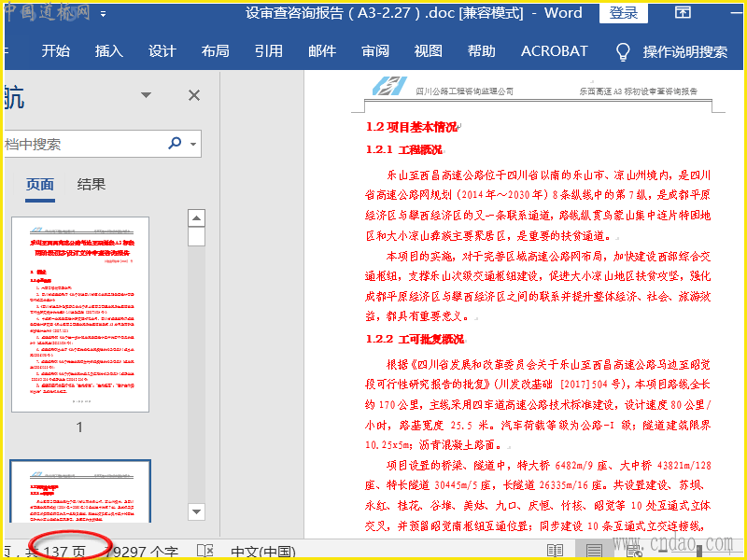Click thumbnail list scroll-down arrow
Viewport: 747px width, 560px height.
(196, 511)
